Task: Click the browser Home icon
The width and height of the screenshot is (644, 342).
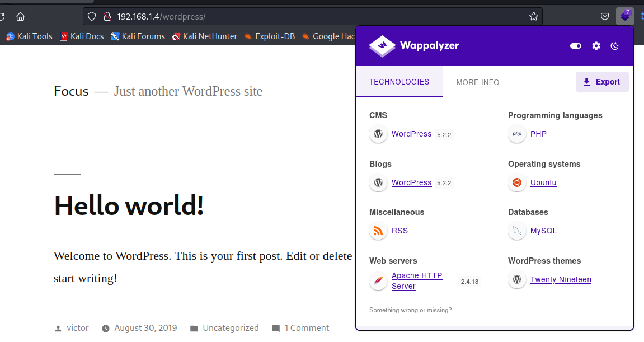Action: (21, 16)
